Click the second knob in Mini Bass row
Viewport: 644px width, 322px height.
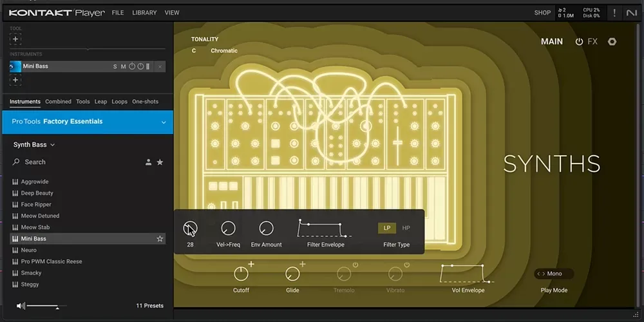point(140,66)
